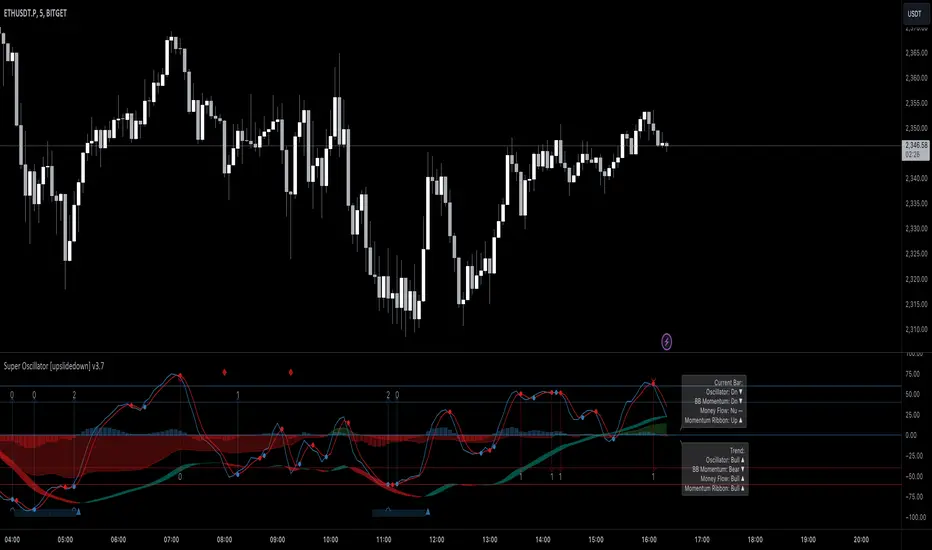Click the oscillator -100.00 scale label
This screenshot has height=550, width=932.
pyautogui.click(x=915, y=517)
